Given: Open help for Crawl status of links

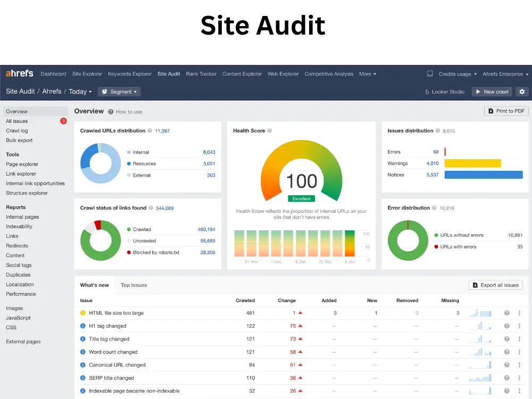Looking at the screenshot, I should pos(151,208).
